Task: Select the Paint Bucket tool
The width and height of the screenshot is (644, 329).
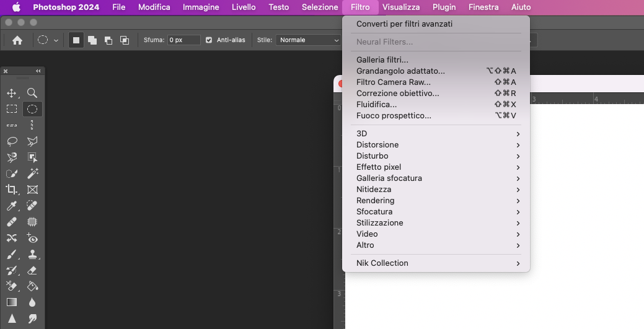Action: [x=32, y=286]
